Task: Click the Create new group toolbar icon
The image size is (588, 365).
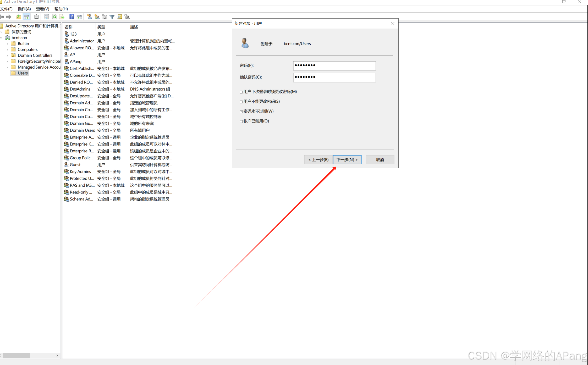Action: click(97, 17)
